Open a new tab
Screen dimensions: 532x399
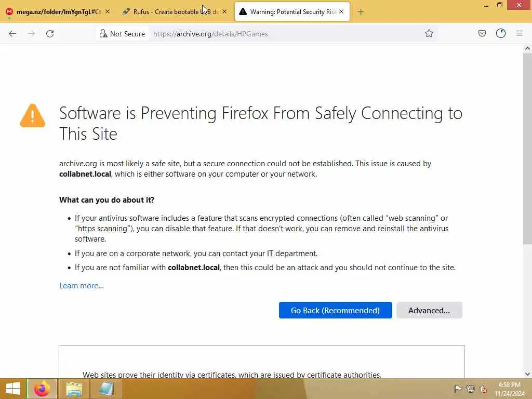click(x=361, y=12)
